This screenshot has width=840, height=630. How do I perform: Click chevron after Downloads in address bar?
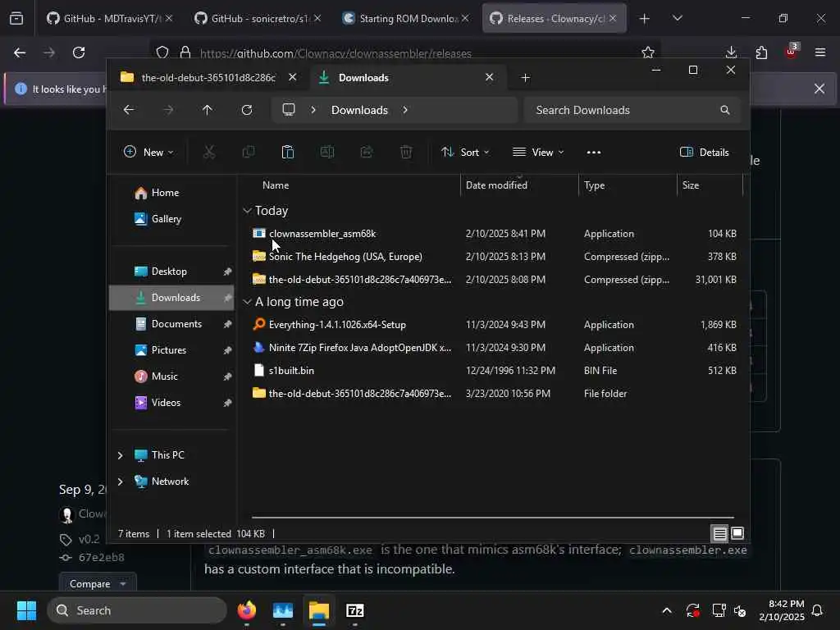point(405,110)
